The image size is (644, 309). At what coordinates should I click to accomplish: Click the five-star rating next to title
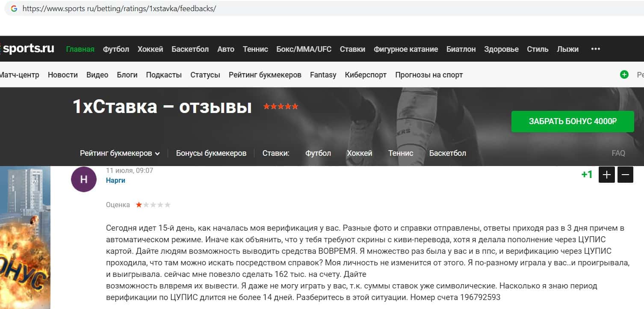click(281, 107)
